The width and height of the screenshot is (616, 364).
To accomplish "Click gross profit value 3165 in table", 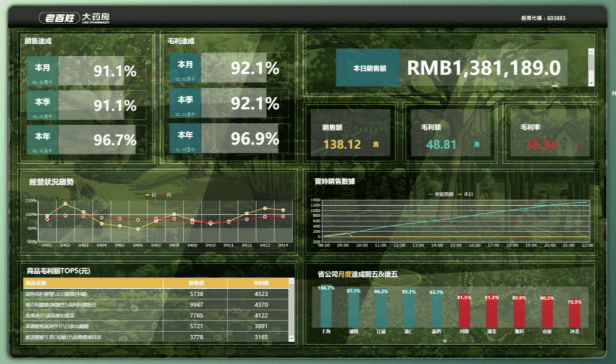I will tap(261, 338).
